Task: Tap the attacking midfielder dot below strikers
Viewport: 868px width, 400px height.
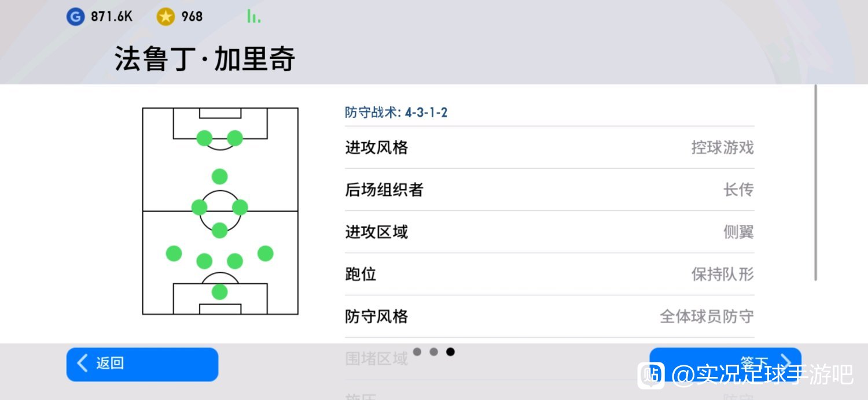Action: 219,176
